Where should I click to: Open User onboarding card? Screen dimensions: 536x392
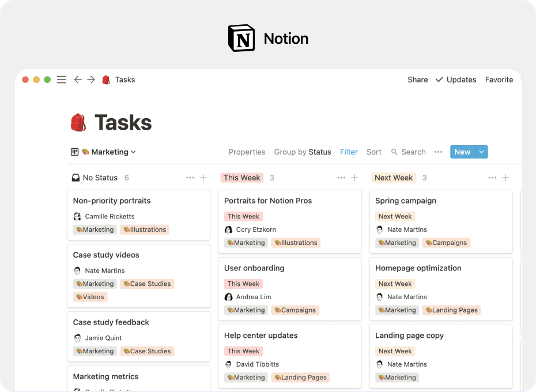tap(289, 289)
